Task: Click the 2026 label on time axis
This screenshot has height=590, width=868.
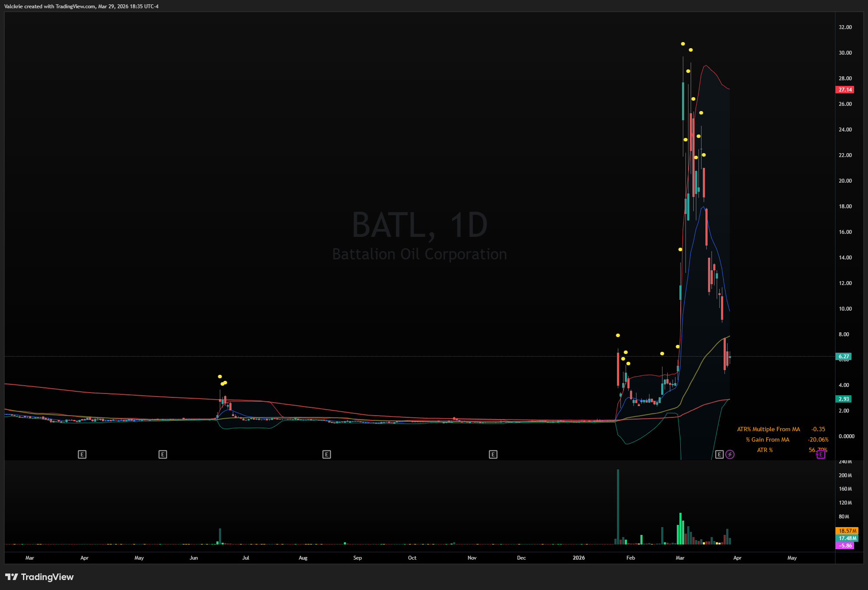Action: point(578,558)
